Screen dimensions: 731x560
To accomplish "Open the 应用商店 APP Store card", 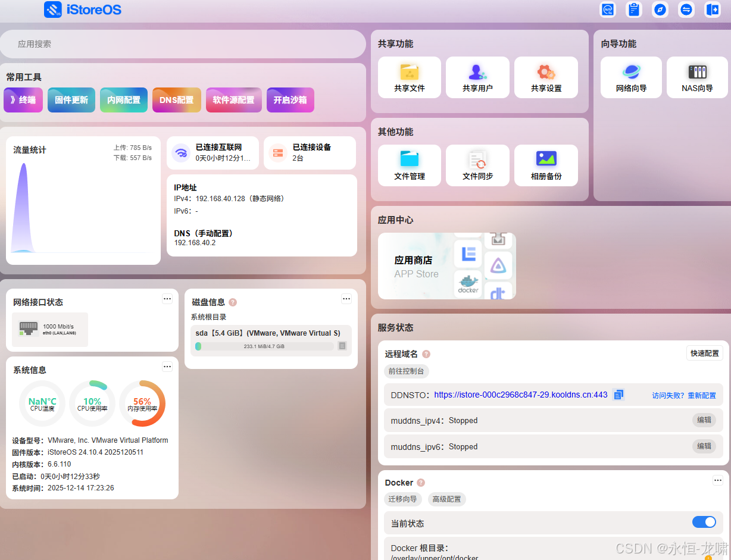I will (447, 266).
